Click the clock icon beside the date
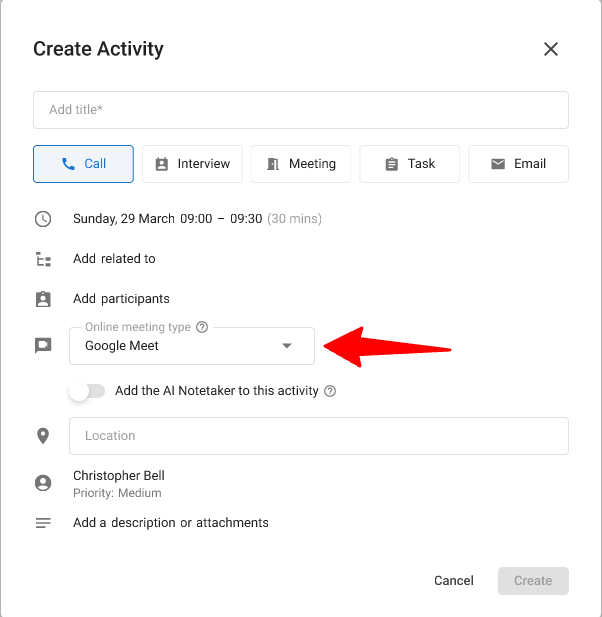 (x=43, y=219)
